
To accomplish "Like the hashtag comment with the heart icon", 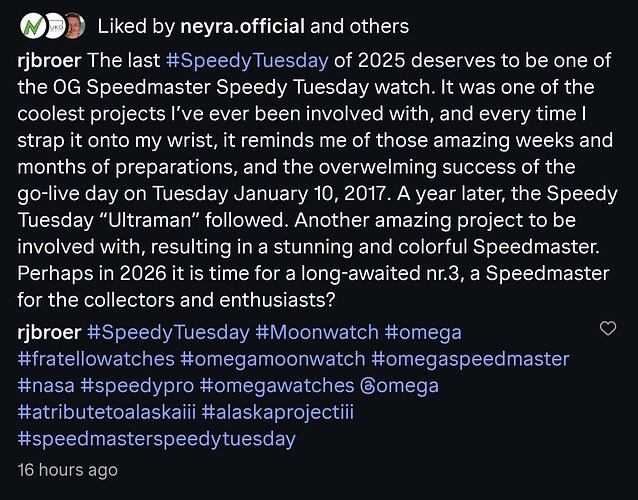I will click(606, 329).
